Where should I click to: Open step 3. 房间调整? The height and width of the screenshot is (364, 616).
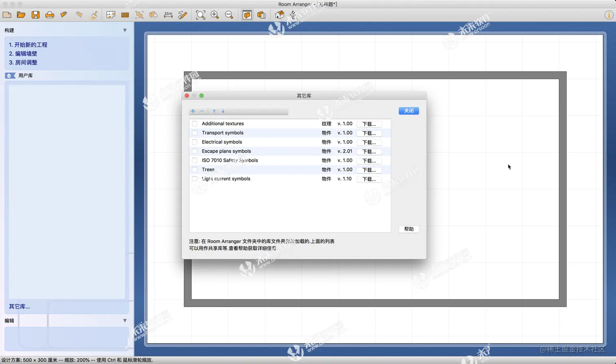pos(23,63)
